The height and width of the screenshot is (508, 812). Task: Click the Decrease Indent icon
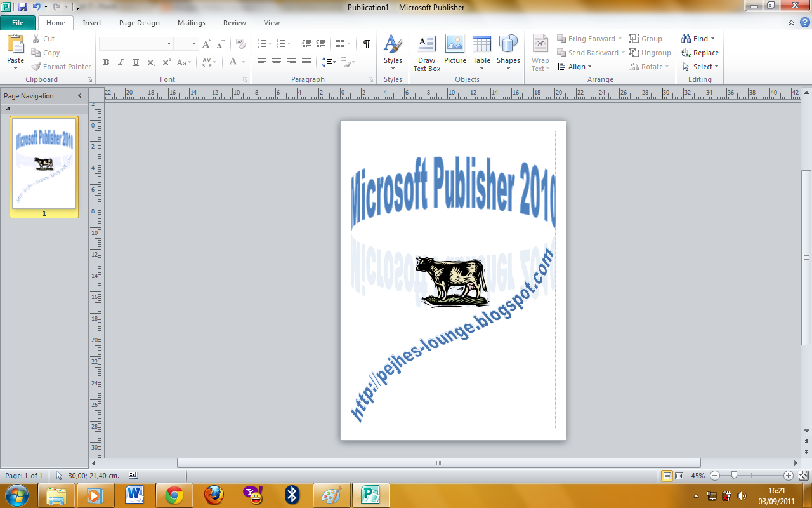pos(306,44)
